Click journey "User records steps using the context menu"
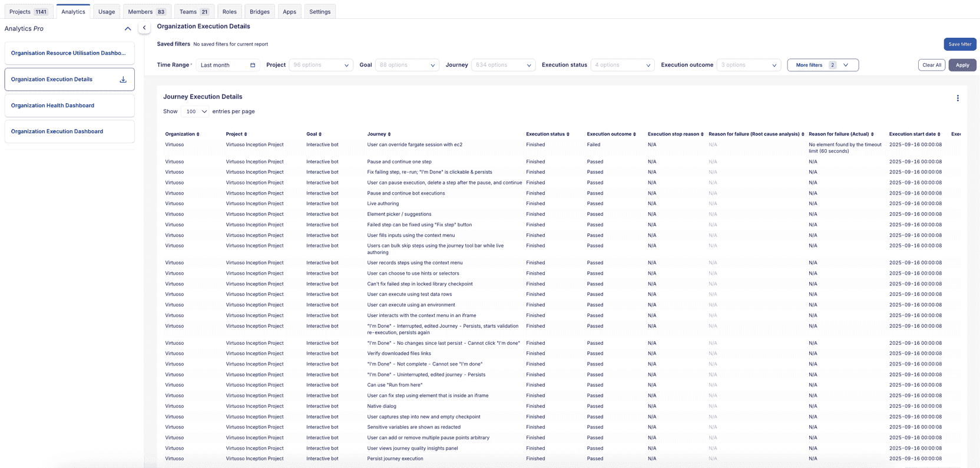 click(415, 263)
